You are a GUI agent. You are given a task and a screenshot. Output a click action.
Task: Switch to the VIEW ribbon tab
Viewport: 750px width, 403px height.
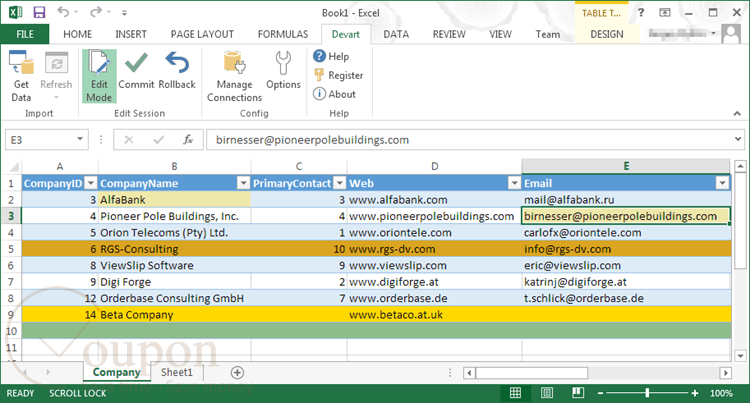click(x=500, y=34)
